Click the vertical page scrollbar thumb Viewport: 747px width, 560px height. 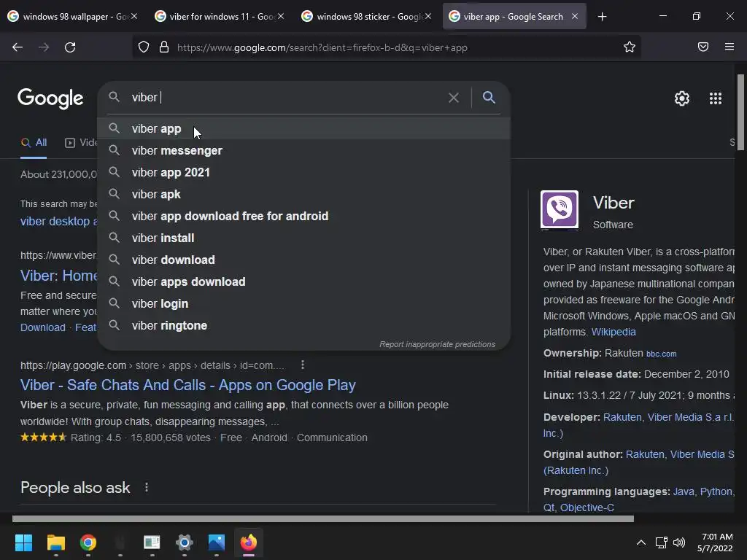point(741,112)
